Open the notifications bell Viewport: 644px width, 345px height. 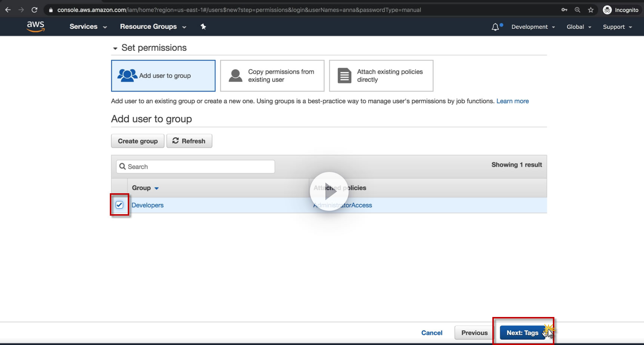(495, 27)
